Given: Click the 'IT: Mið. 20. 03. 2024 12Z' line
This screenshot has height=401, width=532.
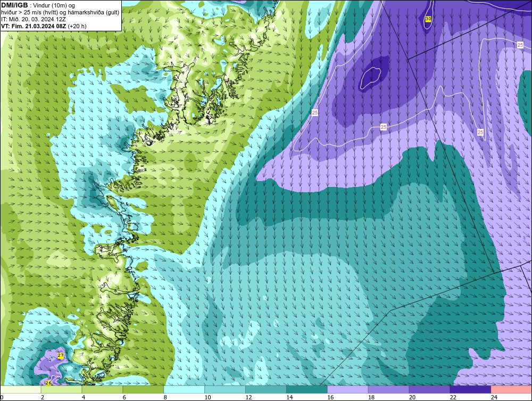Looking at the screenshot, I should coord(33,19).
